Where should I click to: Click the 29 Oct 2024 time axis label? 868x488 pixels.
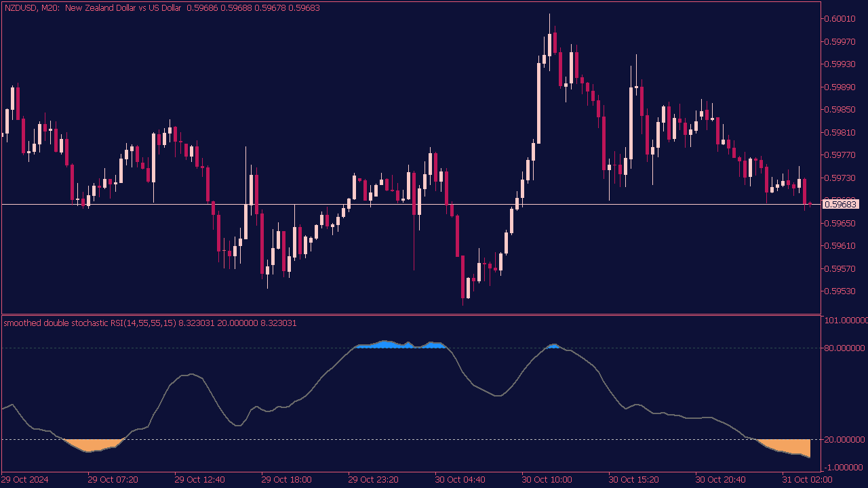coord(25,479)
